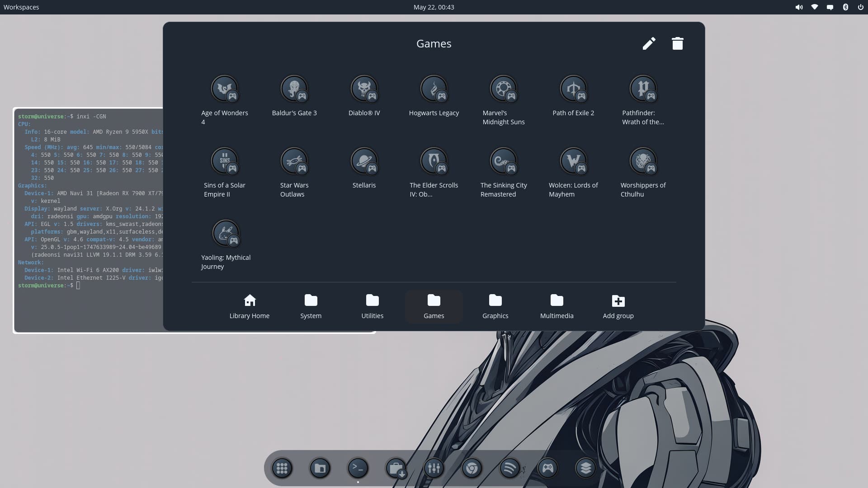This screenshot has height=488, width=868.
Task: Open Workspaces overview in top bar
Action: [x=21, y=7]
